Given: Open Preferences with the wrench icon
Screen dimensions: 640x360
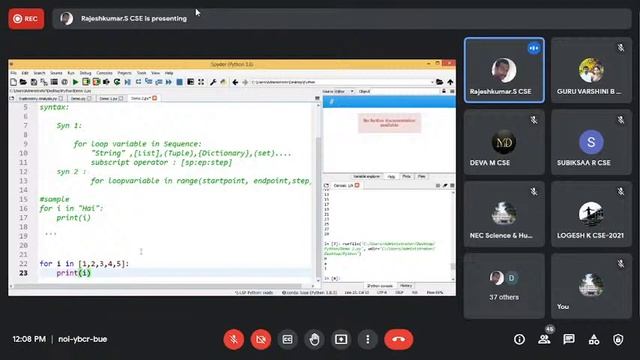Looking at the screenshot, I should (x=213, y=82).
